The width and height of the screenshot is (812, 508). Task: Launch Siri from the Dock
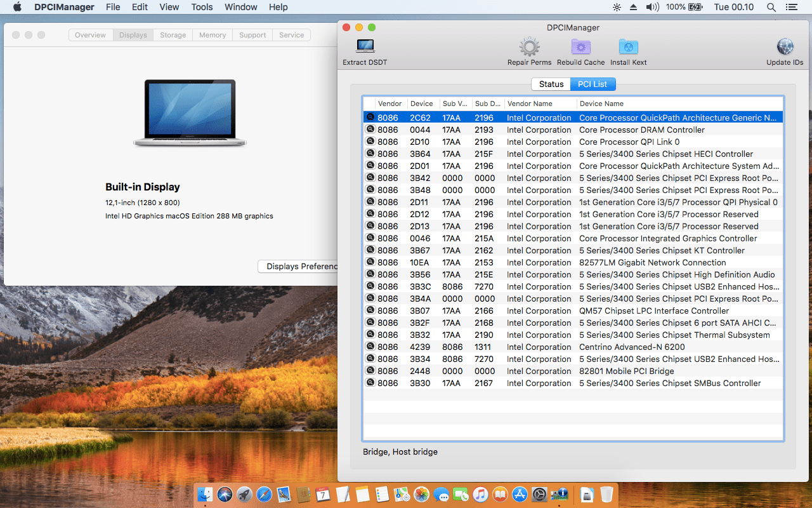(x=225, y=495)
